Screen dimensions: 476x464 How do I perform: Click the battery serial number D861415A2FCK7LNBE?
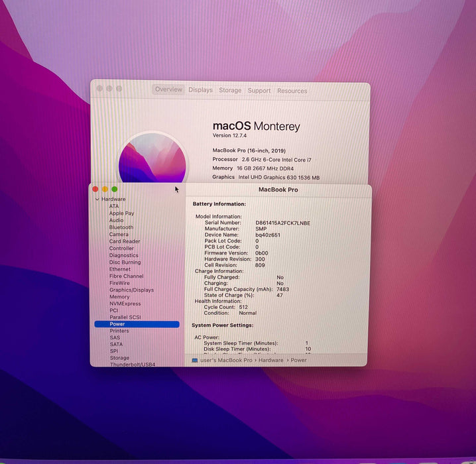[282, 223]
